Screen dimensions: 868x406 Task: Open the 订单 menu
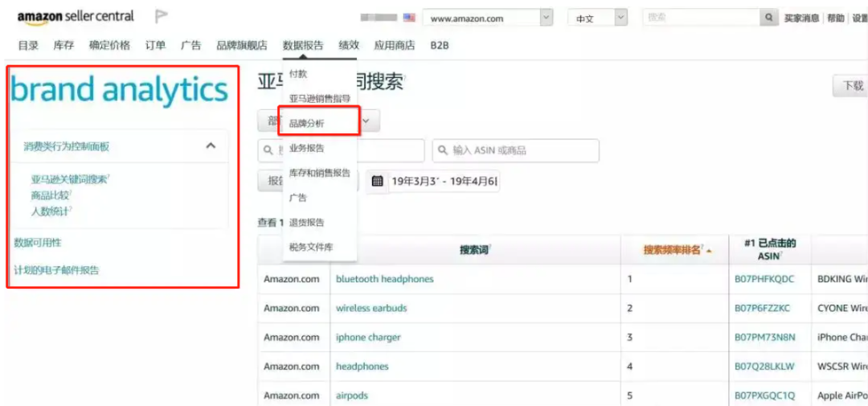pos(156,45)
